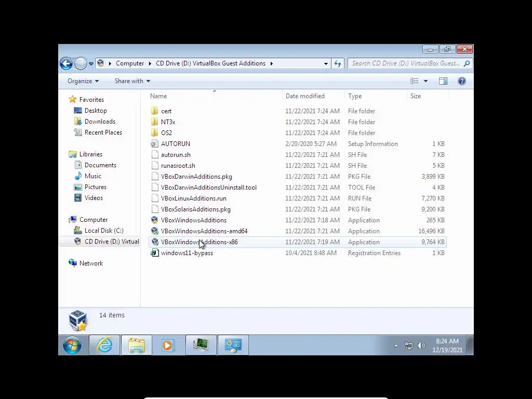Open the recent pages dropdown arrow
The width and height of the screenshot is (532, 399).
click(91, 63)
